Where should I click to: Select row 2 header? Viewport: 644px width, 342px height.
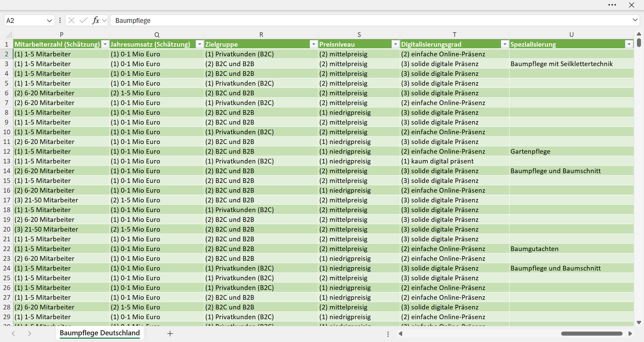coord(6,54)
